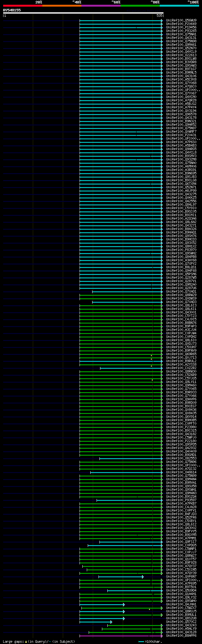Select the UniRef100_B9N321 label
This screenshot has height=644, width=202.
click(181, 121)
